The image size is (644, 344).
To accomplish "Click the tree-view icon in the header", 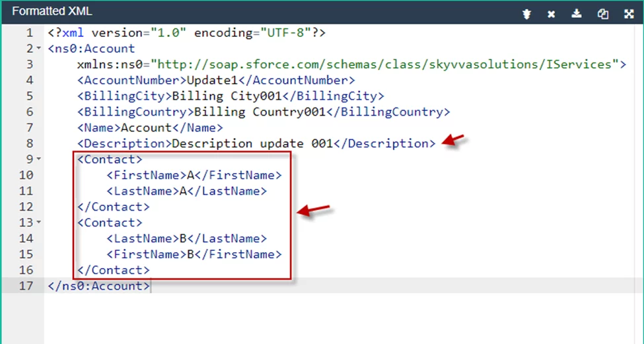I will point(526,14).
